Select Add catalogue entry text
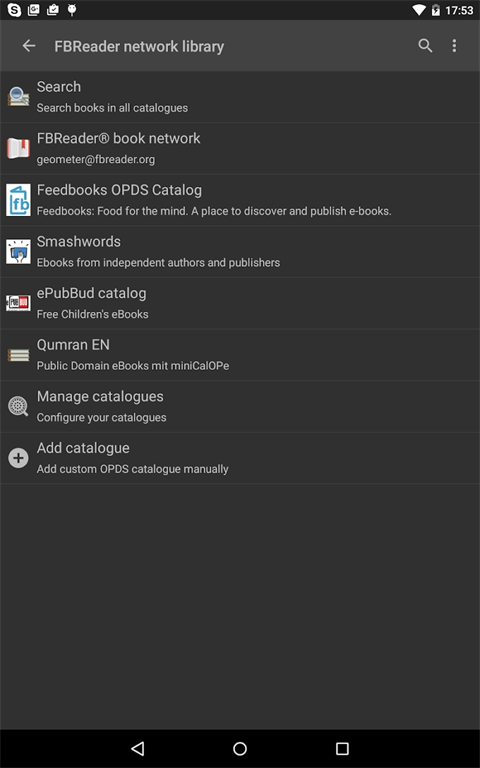Viewport: 480px width, 768px height. tap(83, 448)
